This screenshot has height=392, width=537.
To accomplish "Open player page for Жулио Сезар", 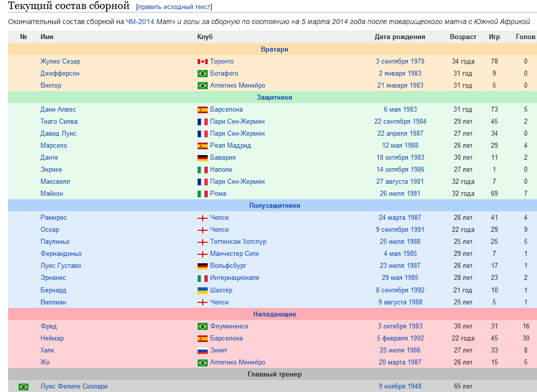I will click(x=60, y=62).
